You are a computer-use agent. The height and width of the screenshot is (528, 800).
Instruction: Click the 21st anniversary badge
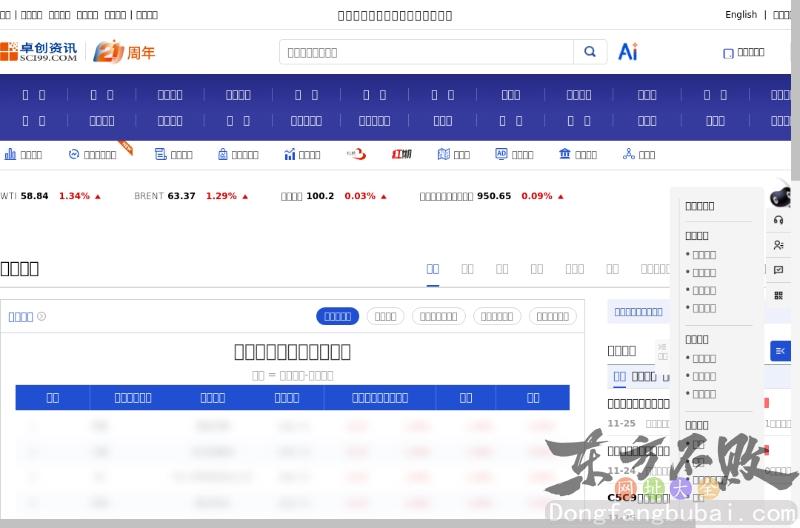point(125,52)
